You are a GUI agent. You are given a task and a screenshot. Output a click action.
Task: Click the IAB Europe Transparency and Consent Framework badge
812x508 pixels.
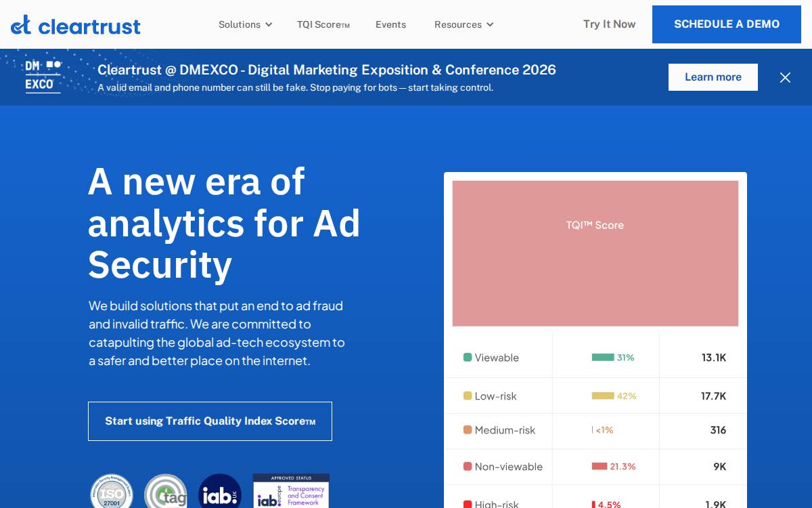[291, 492]
